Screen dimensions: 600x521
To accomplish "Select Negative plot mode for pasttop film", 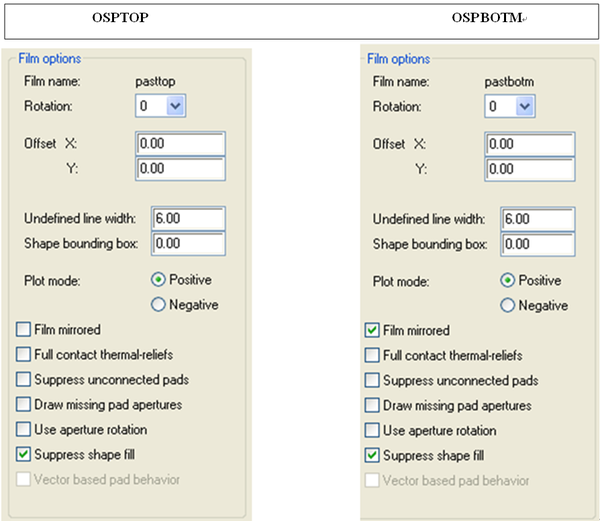I will pos(158,305).
